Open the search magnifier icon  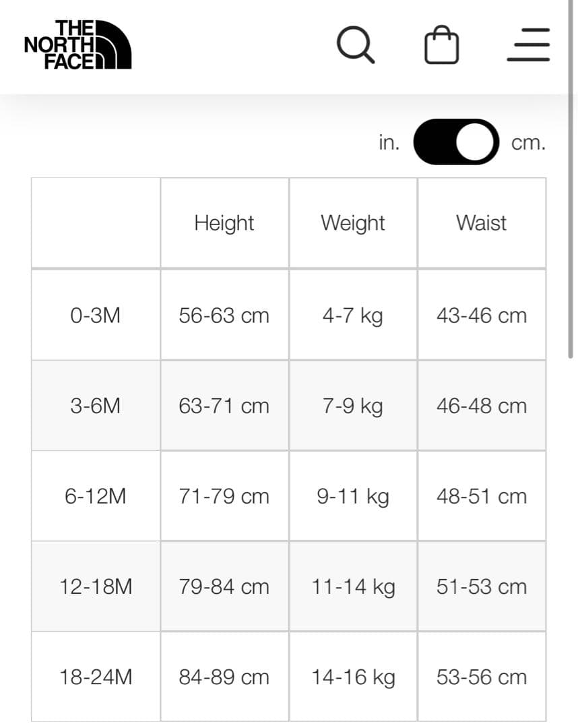pyautogui.click(x=354, y=44)
